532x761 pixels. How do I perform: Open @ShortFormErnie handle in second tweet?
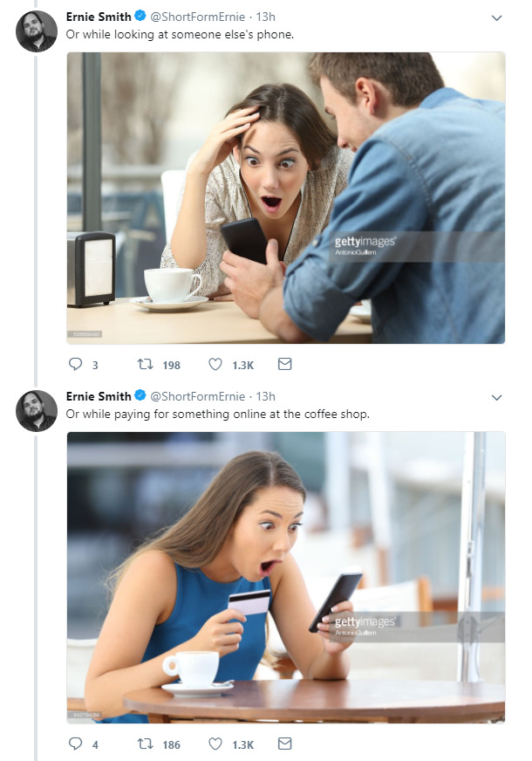(197, 396)
